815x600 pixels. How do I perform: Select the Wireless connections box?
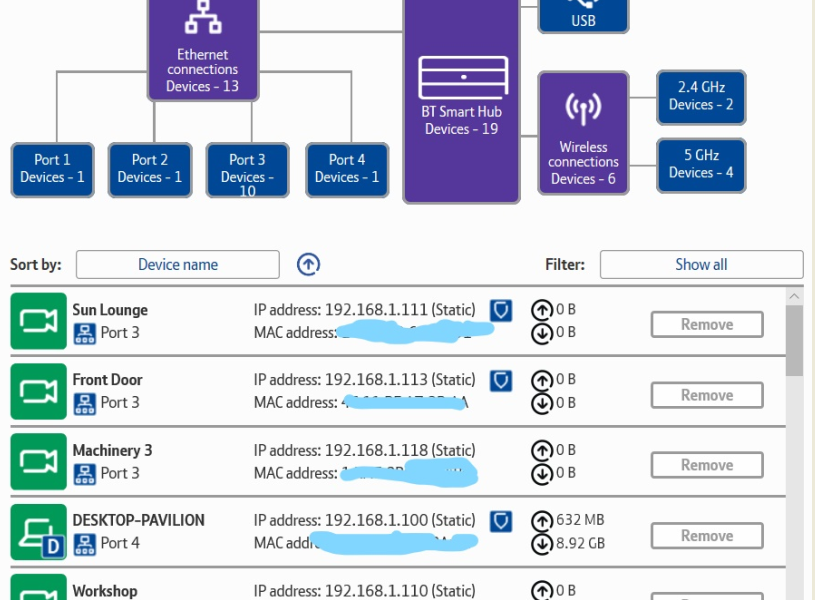point(583,133)
